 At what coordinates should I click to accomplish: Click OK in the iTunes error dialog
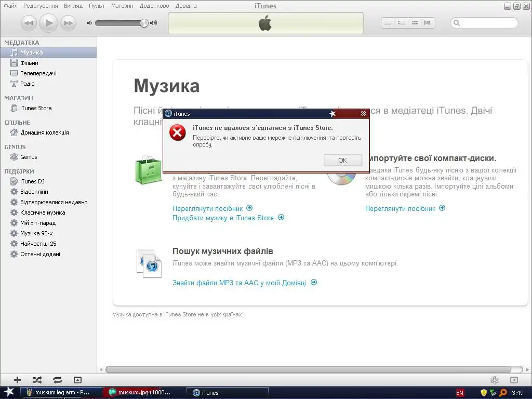pyautogui.click(x=343, y=160)
